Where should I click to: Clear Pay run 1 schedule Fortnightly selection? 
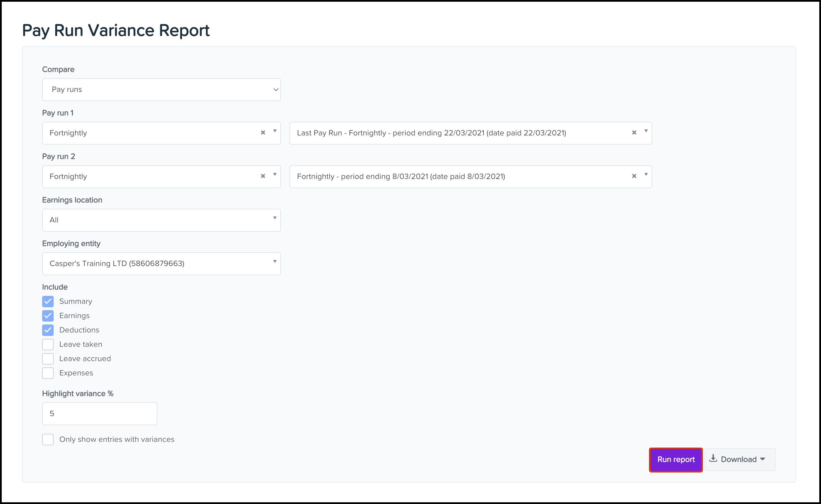(x=263, y=133)
